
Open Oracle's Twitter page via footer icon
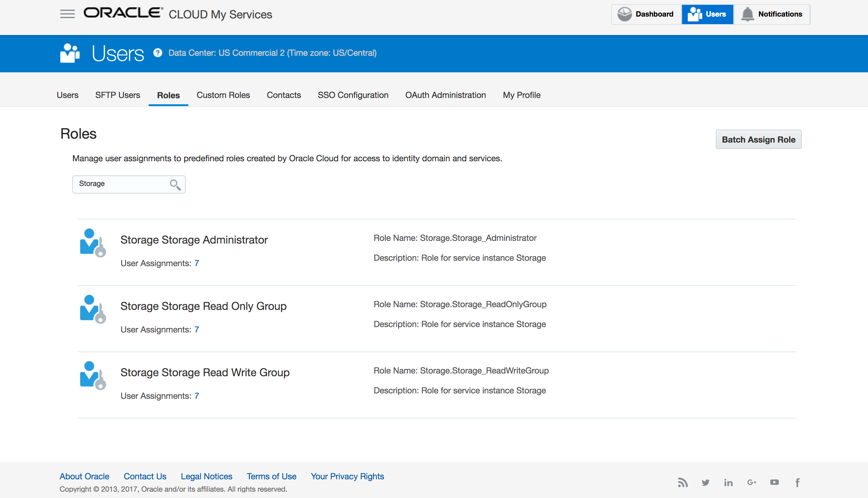click(x=705, y=482)
